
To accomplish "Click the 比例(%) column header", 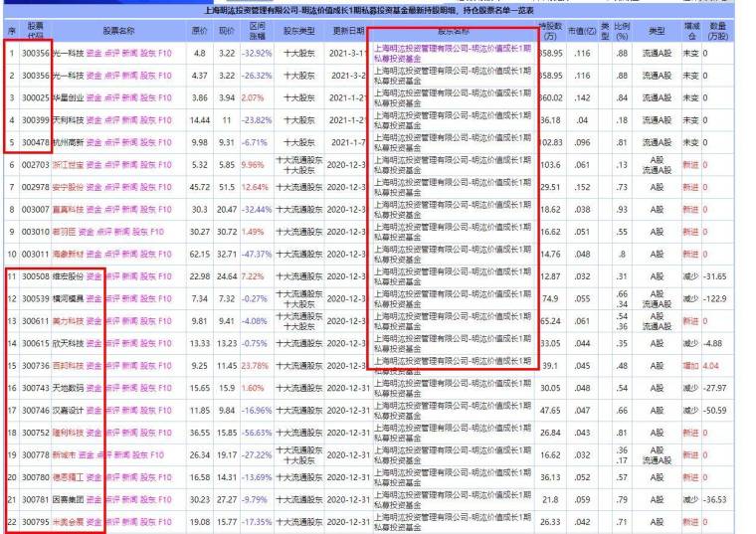I will (622, 31).
